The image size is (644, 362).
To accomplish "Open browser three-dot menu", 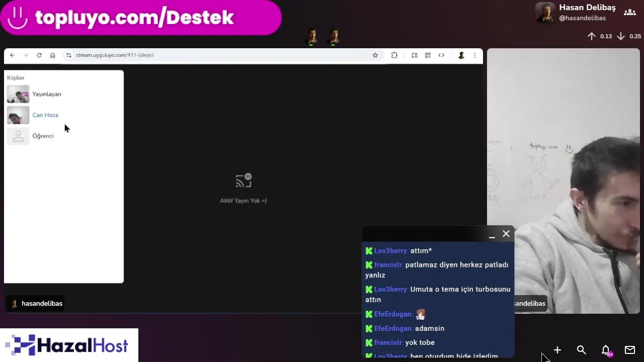I will coord(474,55).
